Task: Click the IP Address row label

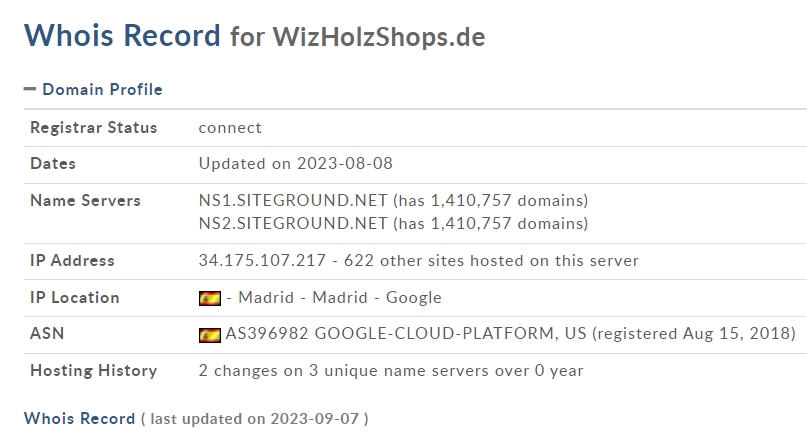Action: 73,260
